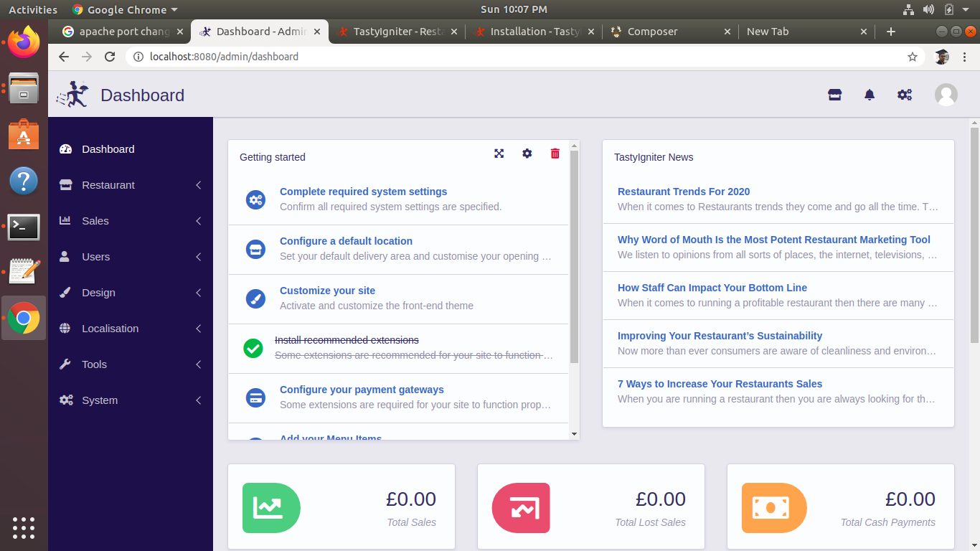
Task: Click the Tools wrench icon in sidebar
Action: 65,364
